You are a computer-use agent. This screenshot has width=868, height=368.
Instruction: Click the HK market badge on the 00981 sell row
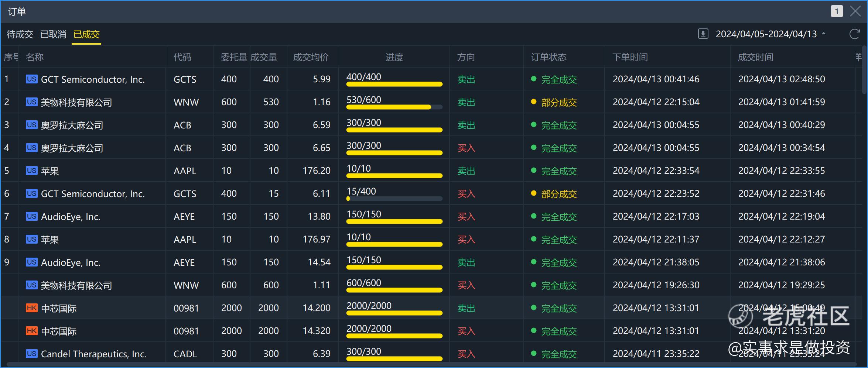(x=31, y=308)
